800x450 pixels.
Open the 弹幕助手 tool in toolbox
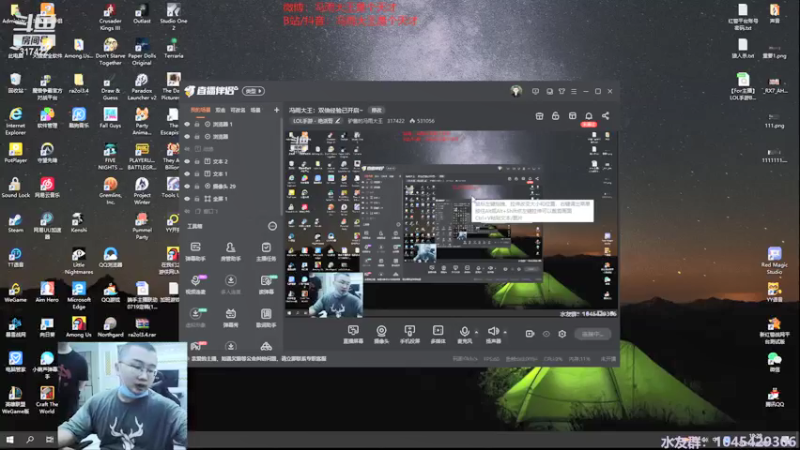[195, 252]
